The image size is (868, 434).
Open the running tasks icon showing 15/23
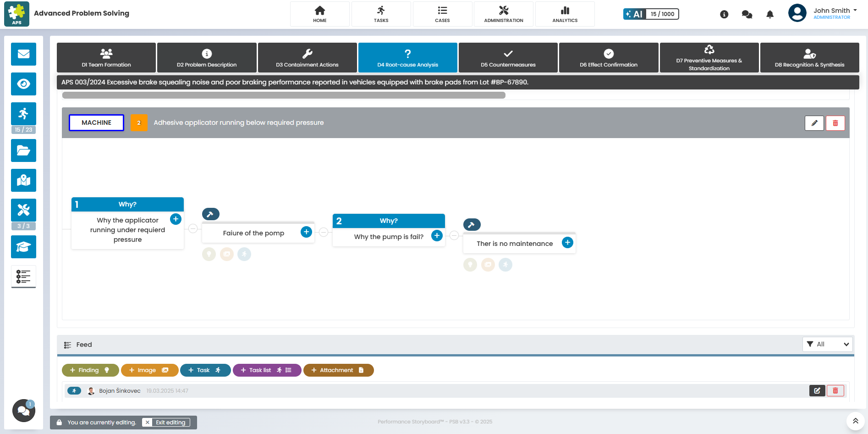click(x=23, y=114)
